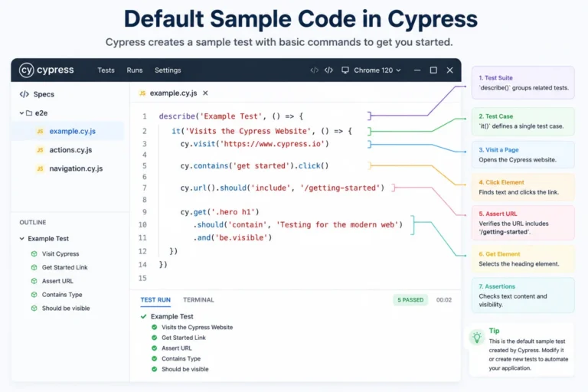
Task: Select Get Started Link in the outline
Action: click(64, 267)
